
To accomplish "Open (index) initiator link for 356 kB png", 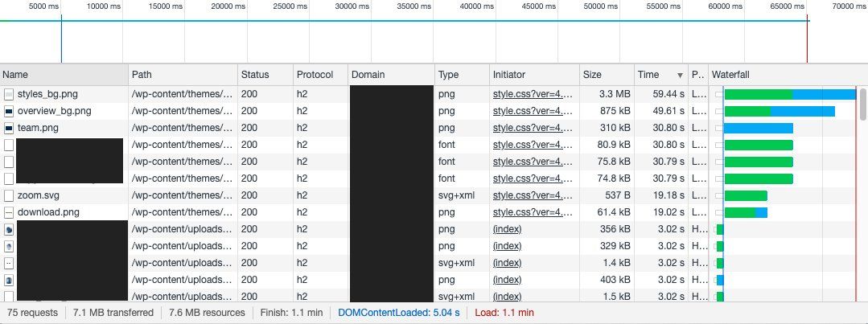I will coord(507,229).
